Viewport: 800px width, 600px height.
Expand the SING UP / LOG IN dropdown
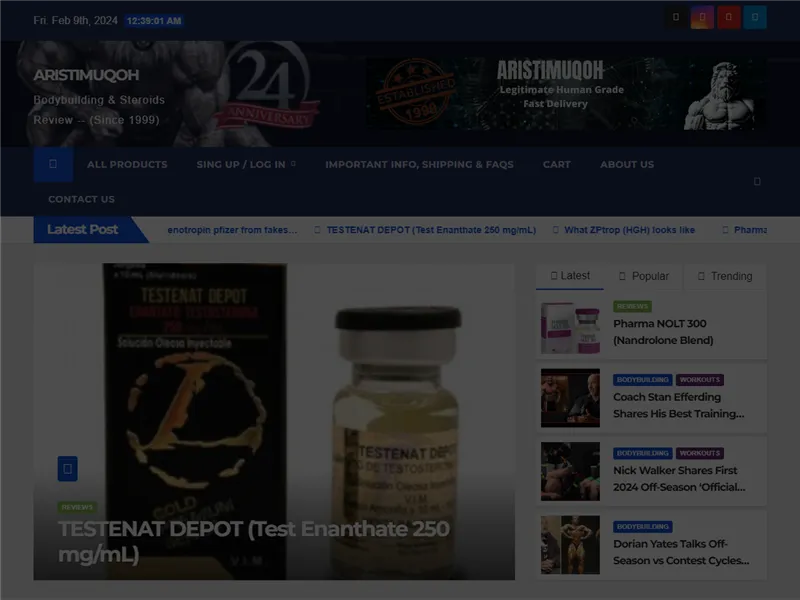[x=244, y=164]
